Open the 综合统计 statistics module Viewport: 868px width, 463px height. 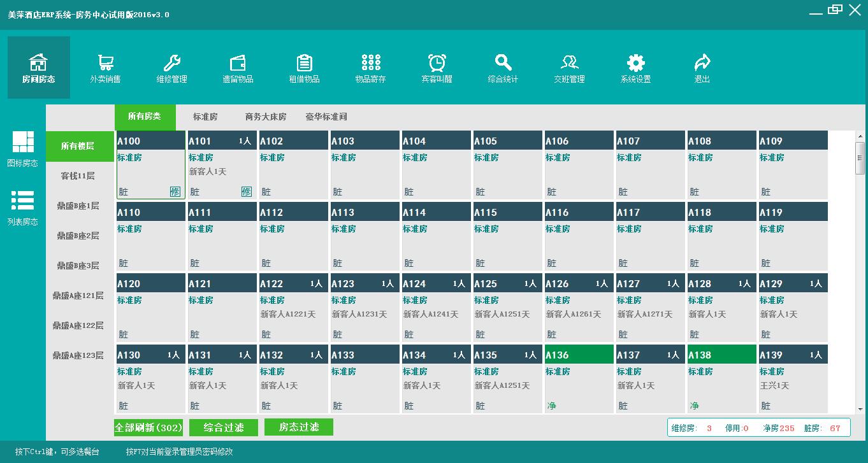(503, 67)
